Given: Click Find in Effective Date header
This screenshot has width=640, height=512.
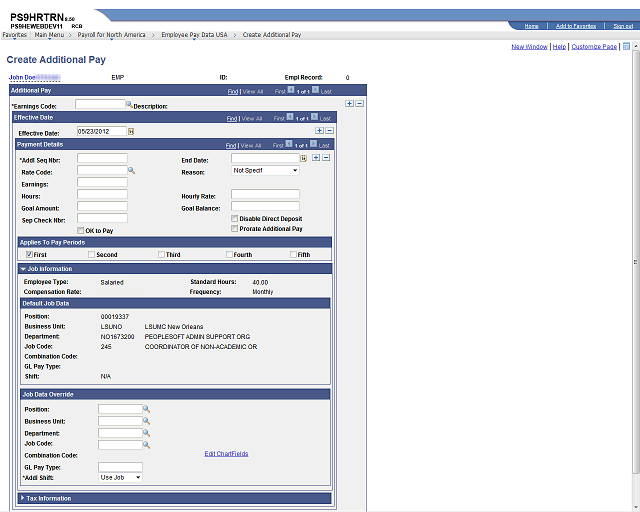Looking at the screenshot, I should tap(232, 118).
